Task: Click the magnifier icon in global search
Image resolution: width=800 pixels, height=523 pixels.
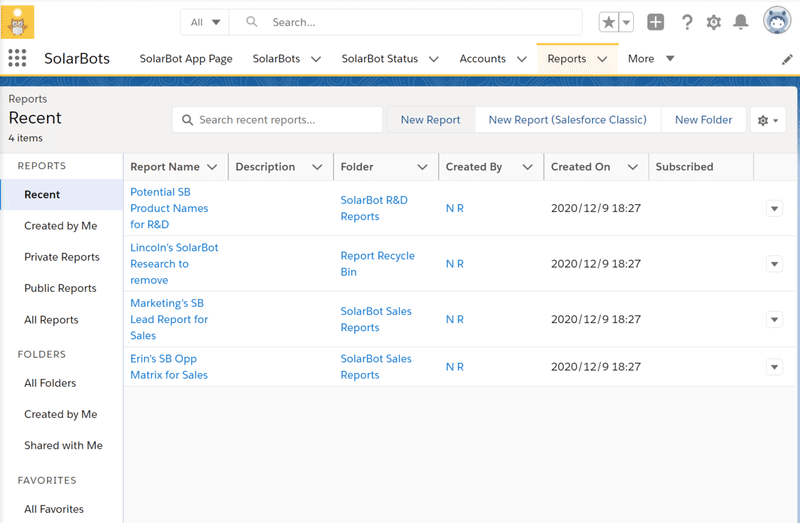Action: [x=252, y=21]
